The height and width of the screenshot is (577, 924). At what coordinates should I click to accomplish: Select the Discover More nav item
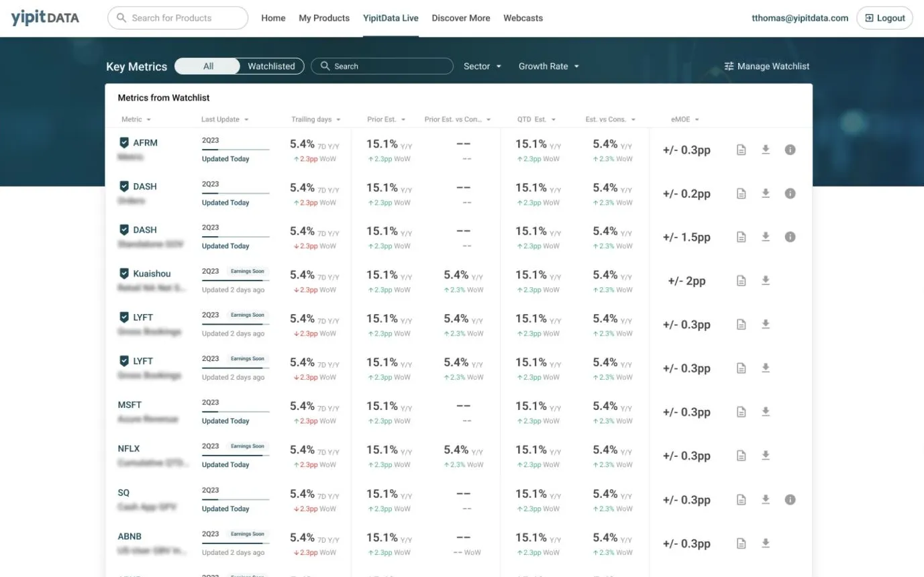click(x=461, y=18)
